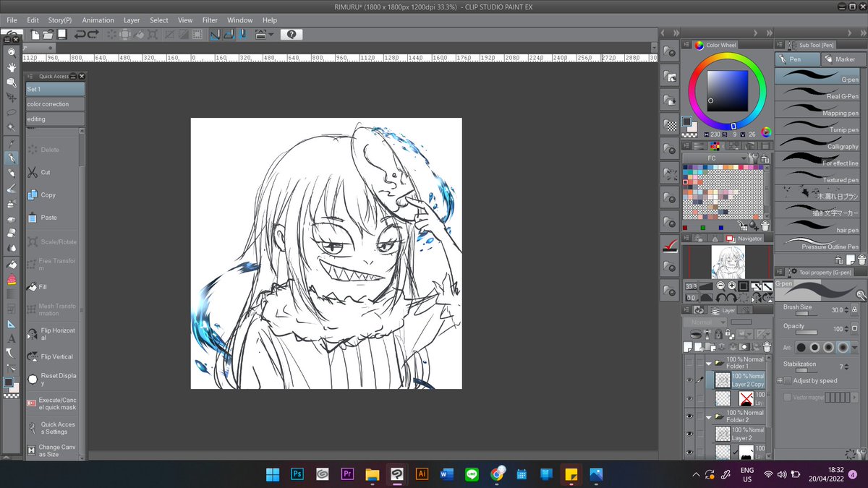The image size is (868, 488).
Task: Click the Navigator canvas thumbnail
Action: [x=728, y=262]
